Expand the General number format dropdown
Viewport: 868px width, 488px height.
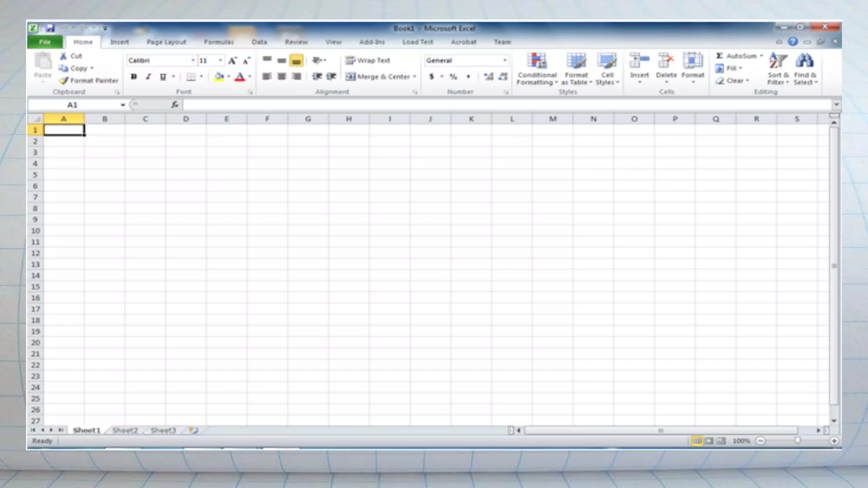504,61
